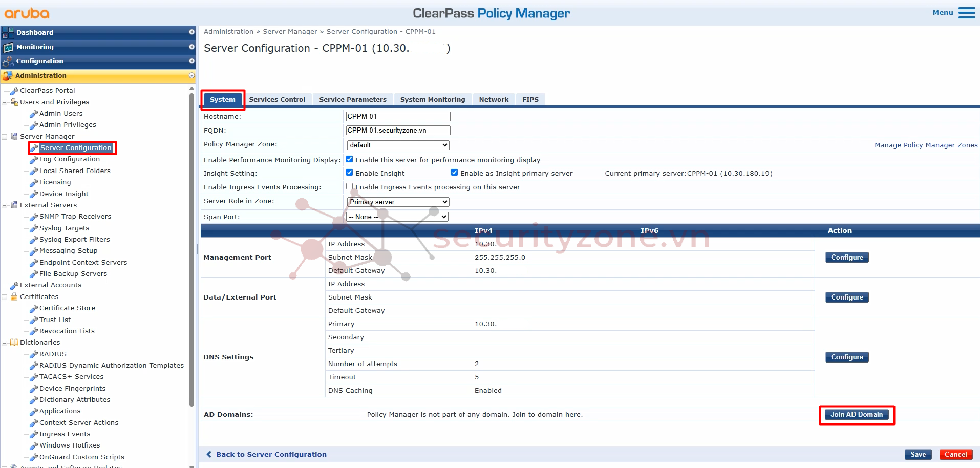Collapse the Dictionaries tree node

tap(5, 343)
